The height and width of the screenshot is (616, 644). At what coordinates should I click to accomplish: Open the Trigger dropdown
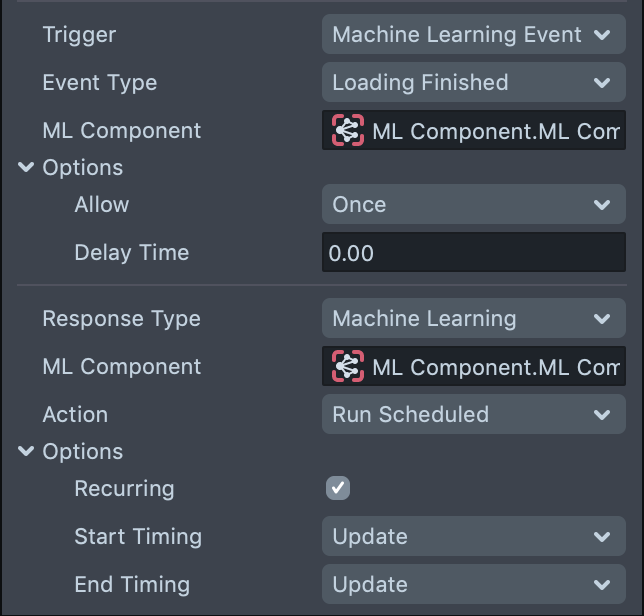(473, 35)
